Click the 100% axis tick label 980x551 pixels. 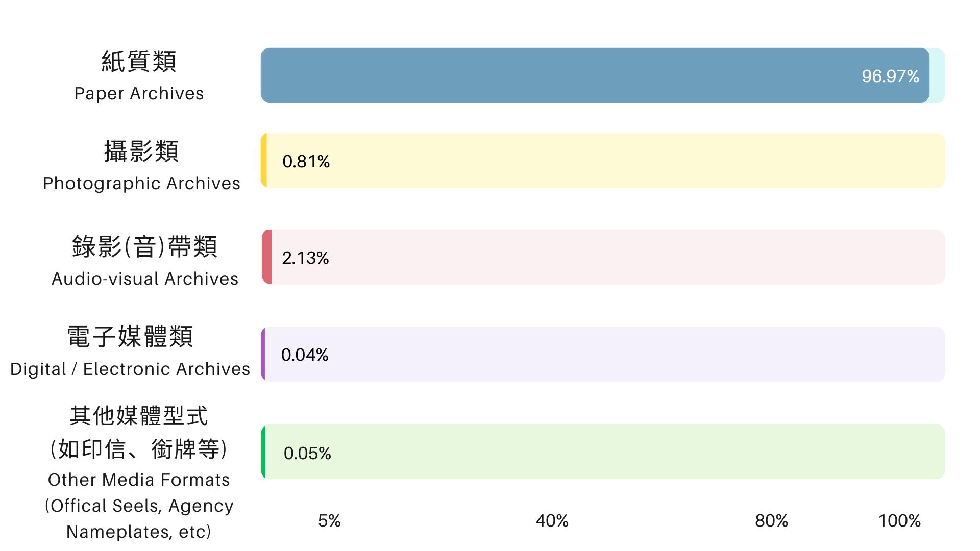pyautogui.click(x=899, y=521)
